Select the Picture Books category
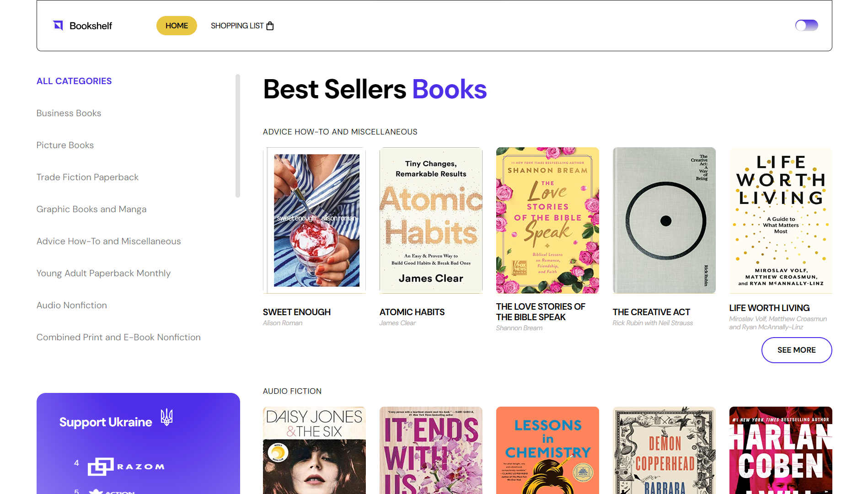The image size is (868, 494). 65,145
